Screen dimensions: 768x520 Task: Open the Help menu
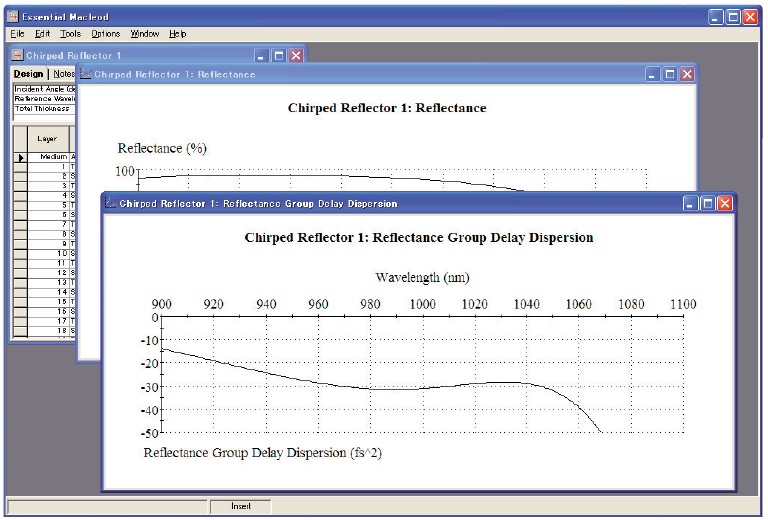pos(178,34)
